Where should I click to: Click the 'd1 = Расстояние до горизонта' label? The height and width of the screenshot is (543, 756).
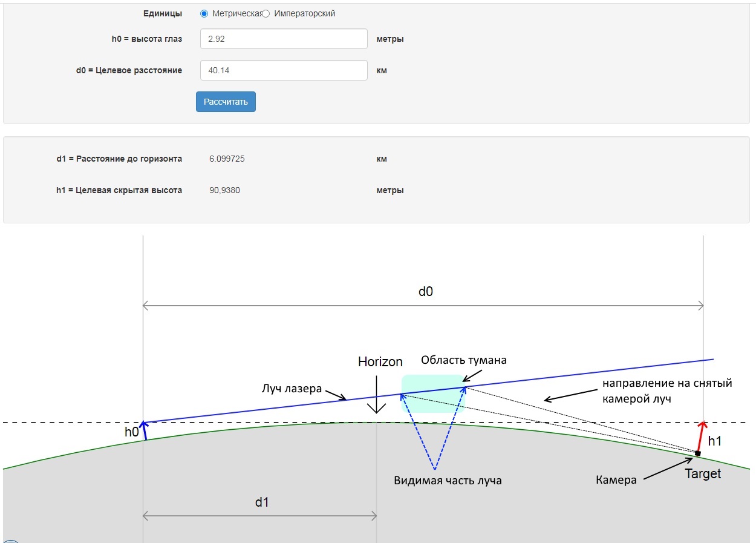(x=119, y=159)
